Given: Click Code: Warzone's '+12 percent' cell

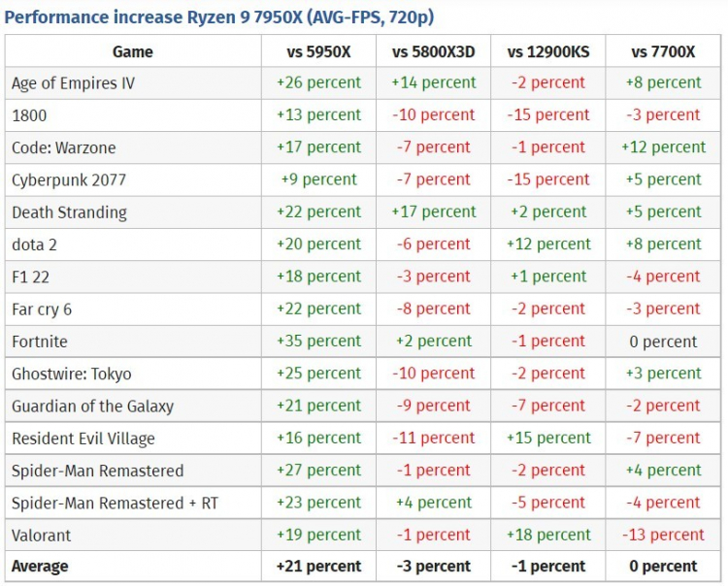Looking at the screenshot, I should (663, 147).
